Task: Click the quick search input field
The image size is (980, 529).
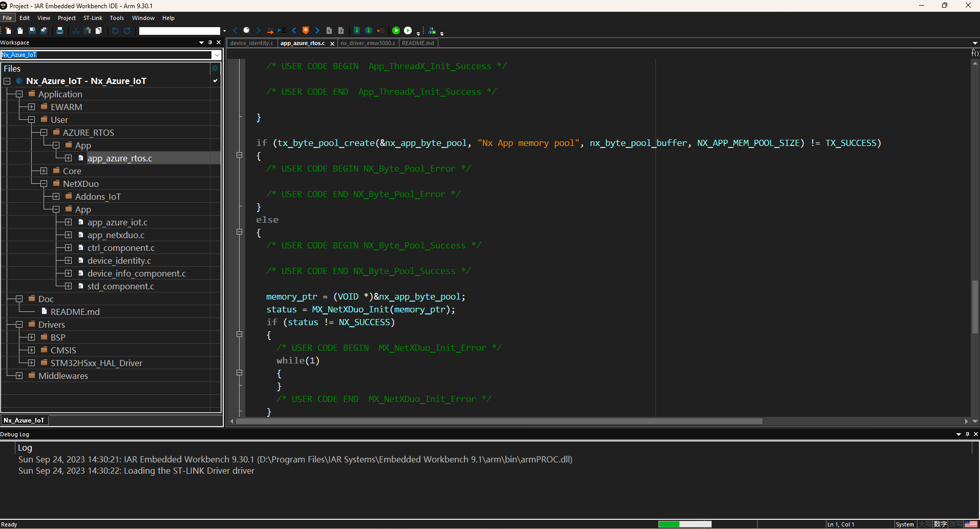Action: click(x=179, y=31)
